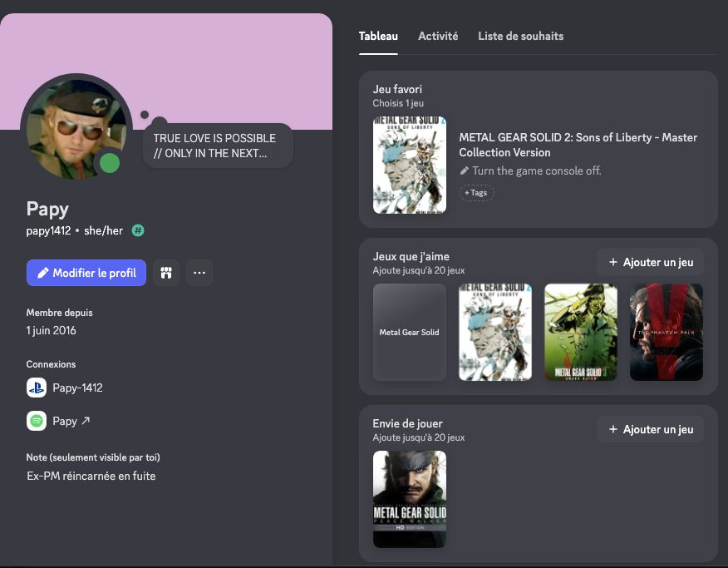Click the Envie de jouer section heading

407,423
